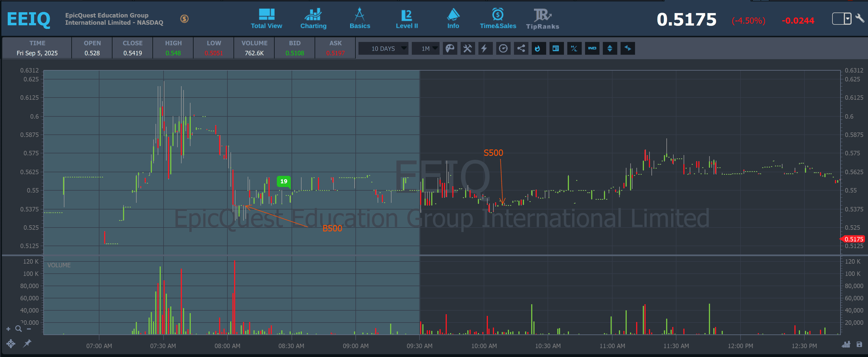Click the lightning bolt icon
868x357 pixels.
point(485,49)
